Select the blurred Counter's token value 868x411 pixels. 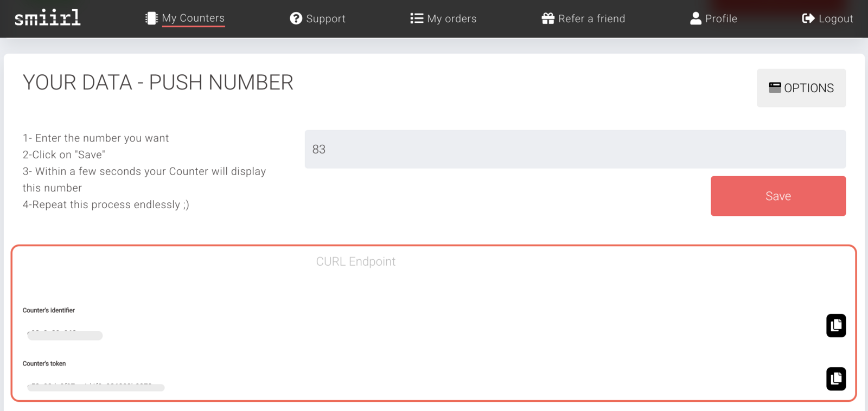(x=96, y=387)
